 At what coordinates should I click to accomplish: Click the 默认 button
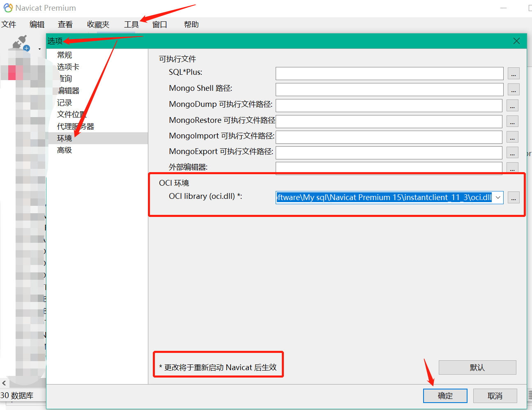(x=477, y=368)
